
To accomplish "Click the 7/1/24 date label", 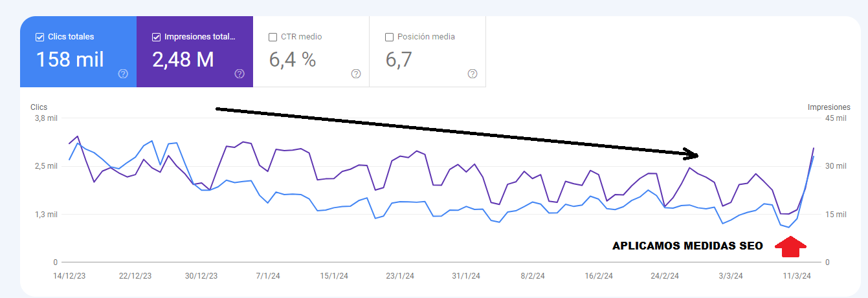I will coord(268,276).
